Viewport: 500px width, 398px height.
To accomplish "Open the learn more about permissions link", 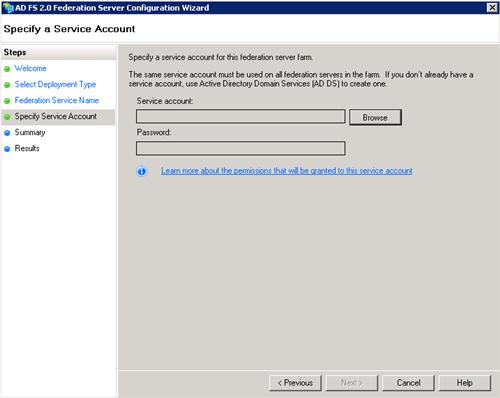I will (x=287, y=171).
